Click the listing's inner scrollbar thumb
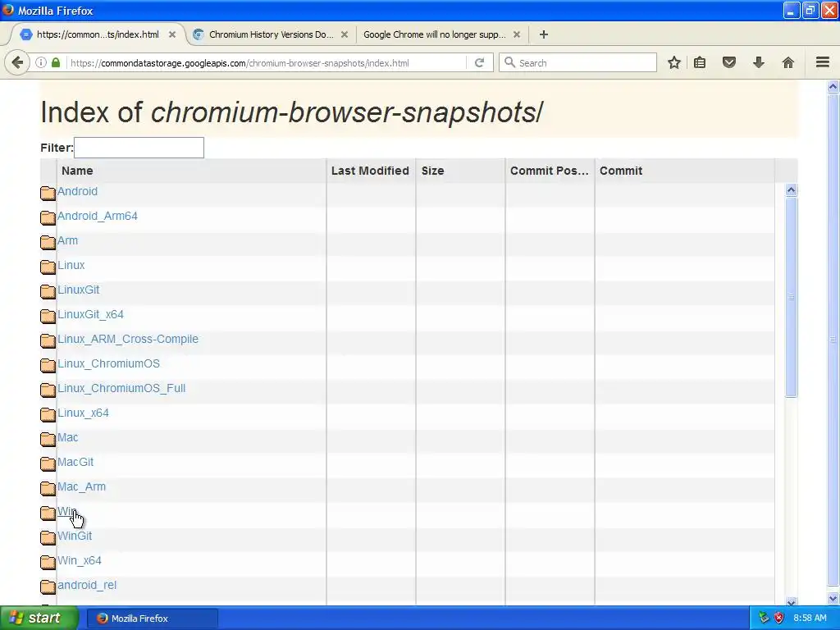 (792, 297)
